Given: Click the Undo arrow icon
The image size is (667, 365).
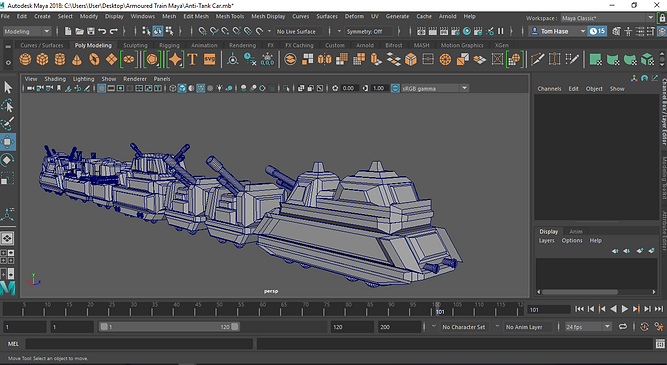Looking at the screenshot, I should pos(102,31).
